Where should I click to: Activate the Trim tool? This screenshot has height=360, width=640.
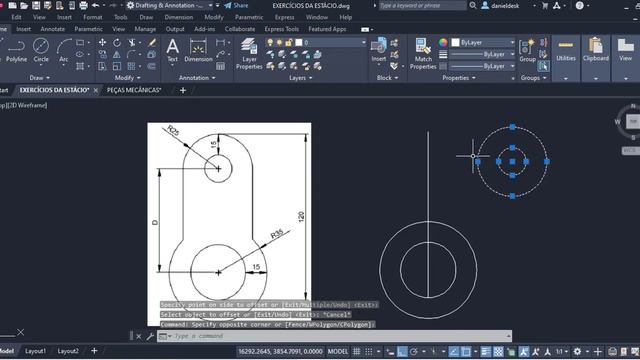[132, 42]
